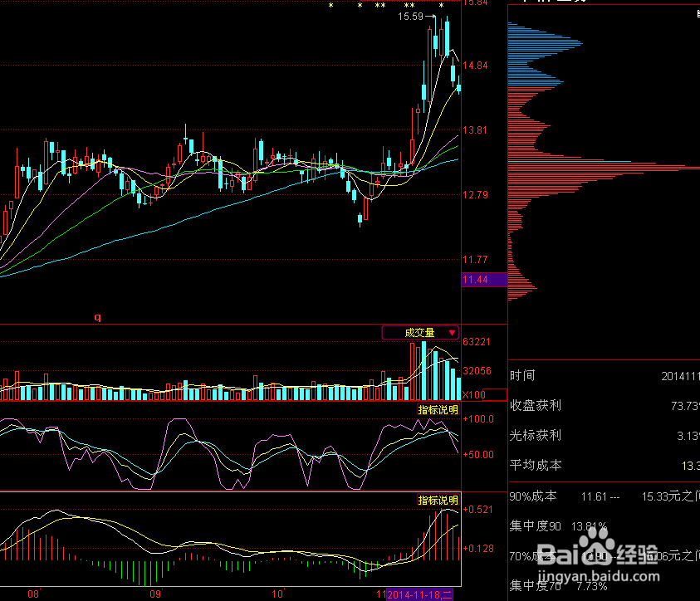Select the 11.77 price axis label
Viewport: 700px width, 601px height.
[475, 260]
